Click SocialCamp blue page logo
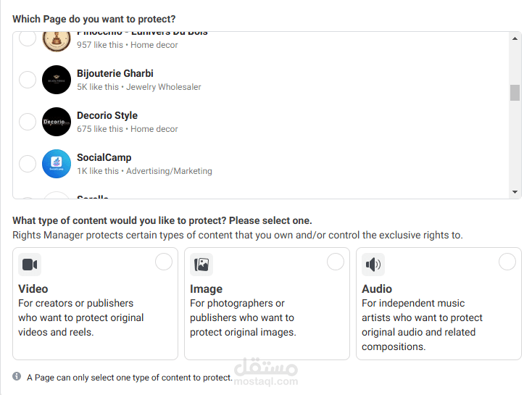Screen dimensions: 532x395 [56, 164]
